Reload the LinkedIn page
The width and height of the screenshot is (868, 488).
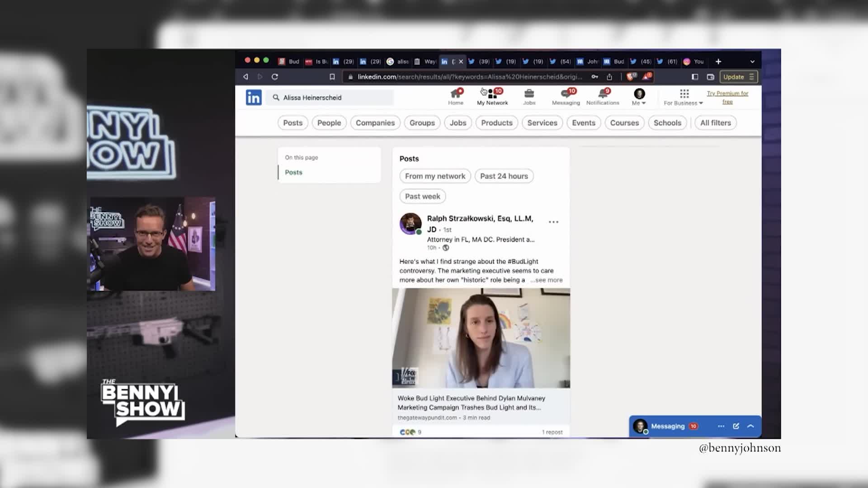[274, 77]
